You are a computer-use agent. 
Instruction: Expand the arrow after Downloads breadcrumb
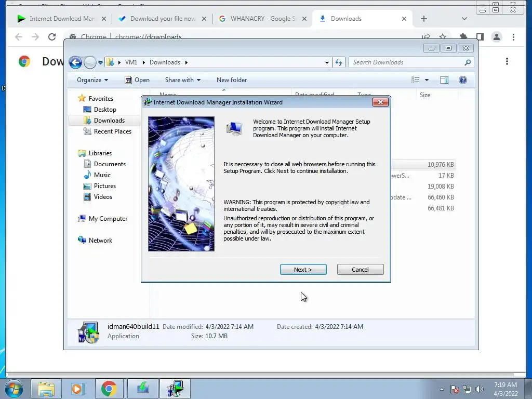(187, 62)
